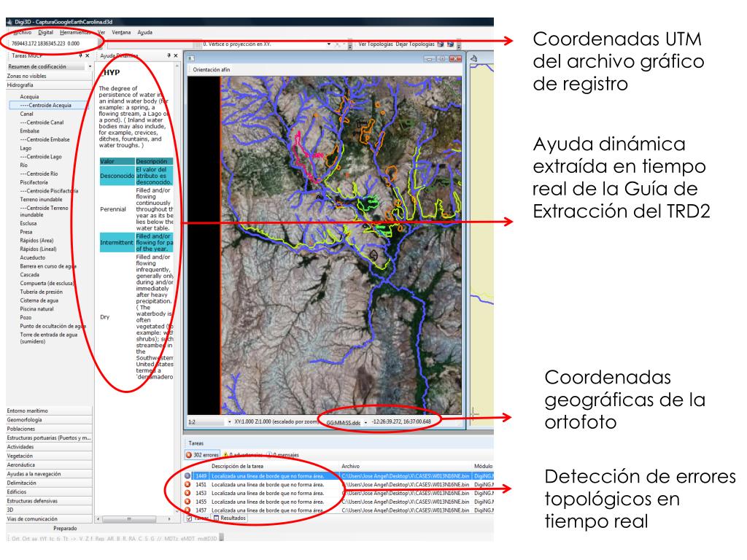The width and height of the screenshot is (747, 560).
Task: Select the Canal feature code
Action: (27, 114)
